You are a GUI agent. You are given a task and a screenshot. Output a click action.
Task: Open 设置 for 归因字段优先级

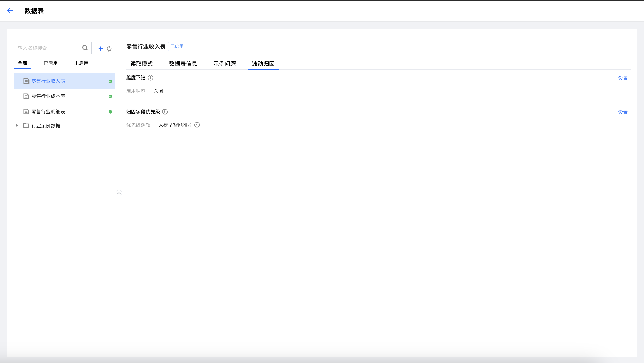(x=623, y=112)
